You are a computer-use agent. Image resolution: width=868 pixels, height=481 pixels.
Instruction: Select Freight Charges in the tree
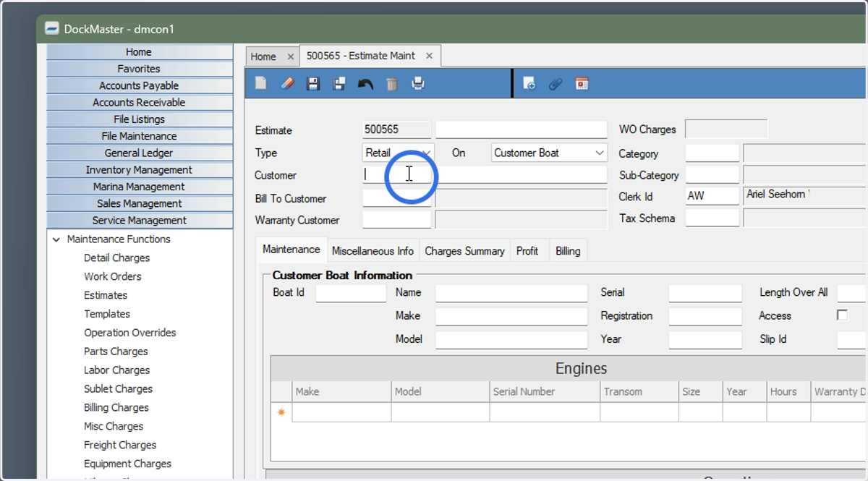pos(120,446)
